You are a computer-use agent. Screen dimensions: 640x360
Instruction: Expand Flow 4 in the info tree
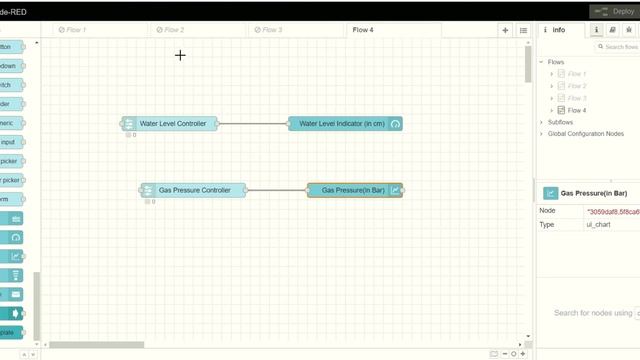(551, 110)
